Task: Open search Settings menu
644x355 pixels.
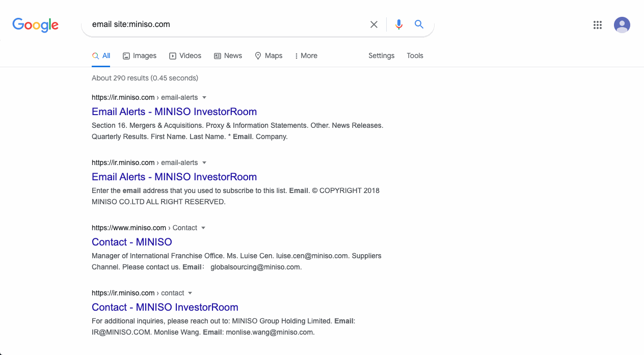Action: pos(381,56)
